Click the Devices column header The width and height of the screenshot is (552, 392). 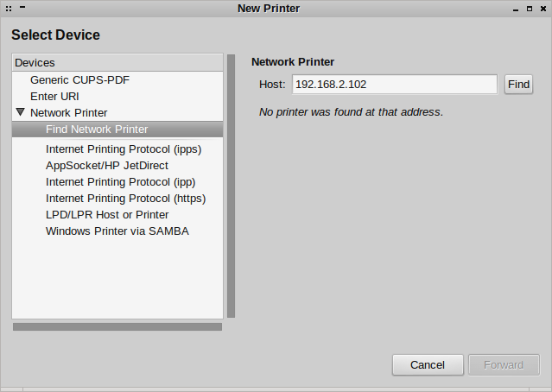coord(117,63)
